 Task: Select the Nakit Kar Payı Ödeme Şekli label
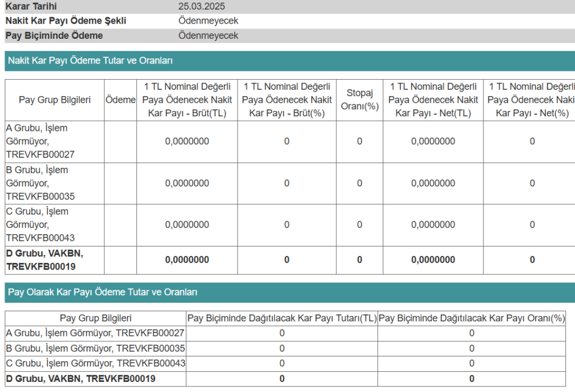(66, 21)
